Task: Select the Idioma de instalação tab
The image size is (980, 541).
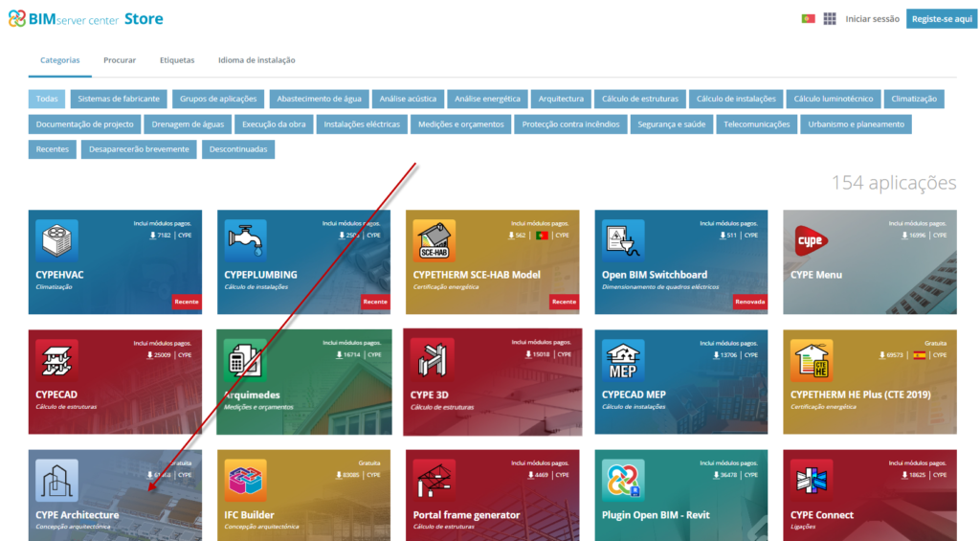Action: click(256, 60)
